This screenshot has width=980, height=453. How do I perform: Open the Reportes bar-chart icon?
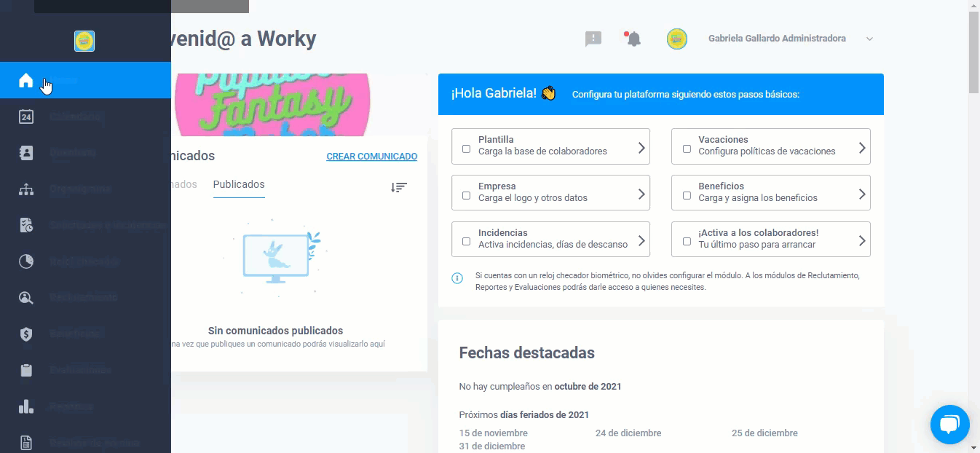(x=26, y=406)
